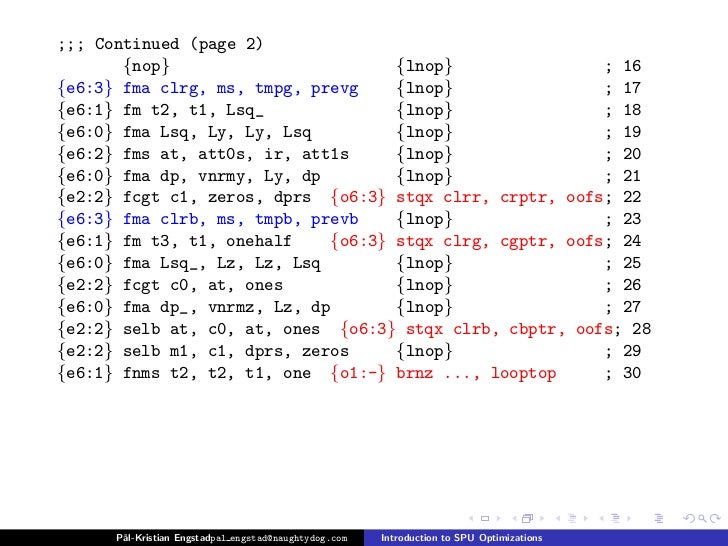Click 'selb at, c0, at, ones' instruction
Viewport: 728px width, 546px height.
click(x=221, y=329)
